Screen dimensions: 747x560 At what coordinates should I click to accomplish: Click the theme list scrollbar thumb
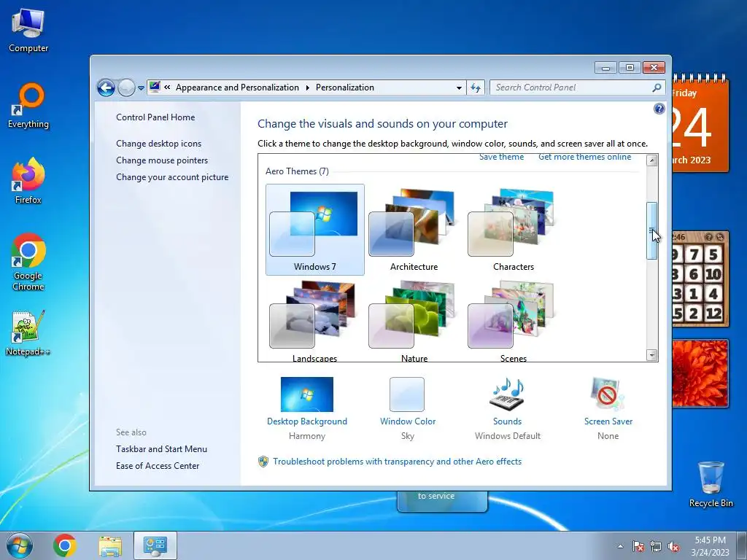coord(651,231)
